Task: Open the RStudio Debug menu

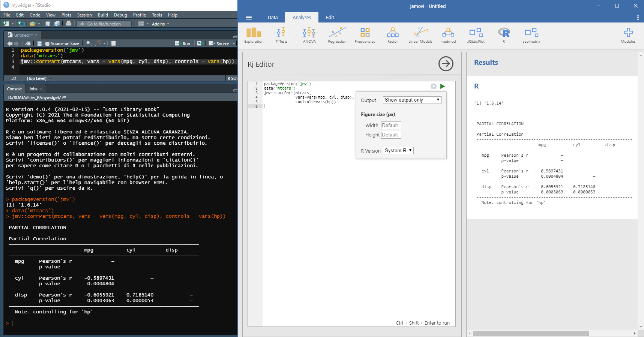Action: coord(120,15)
